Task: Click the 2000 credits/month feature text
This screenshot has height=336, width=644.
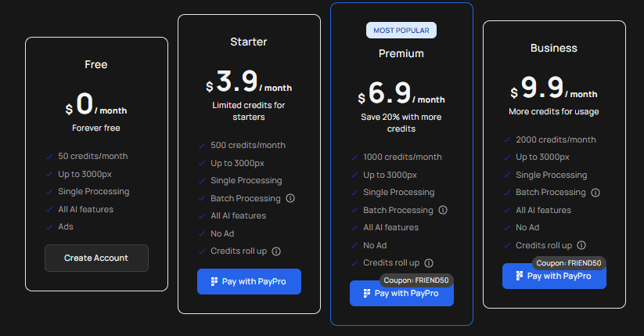Action: (556, 140)
